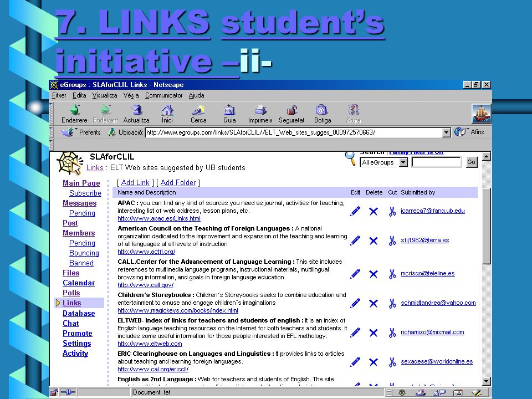Go to Inici home icon
Viewport: 532px width, 399px height.
[x=167, y=110]
